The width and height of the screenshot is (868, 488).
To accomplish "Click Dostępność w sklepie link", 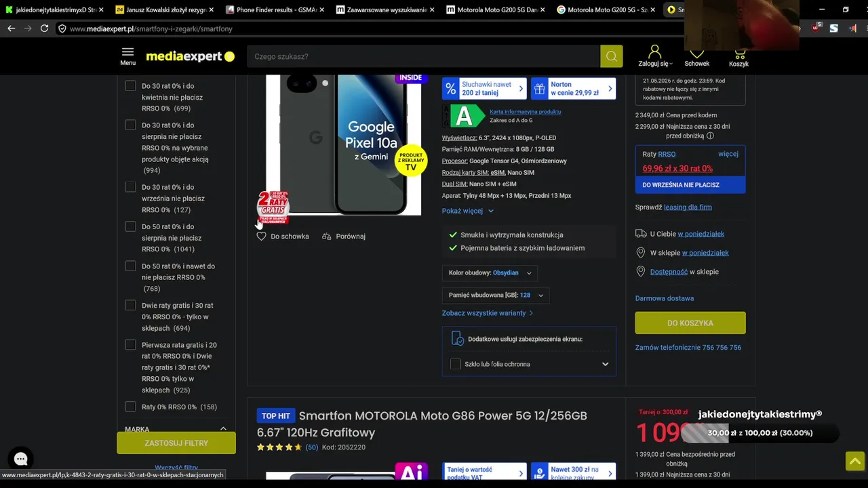I will [669, 272].
